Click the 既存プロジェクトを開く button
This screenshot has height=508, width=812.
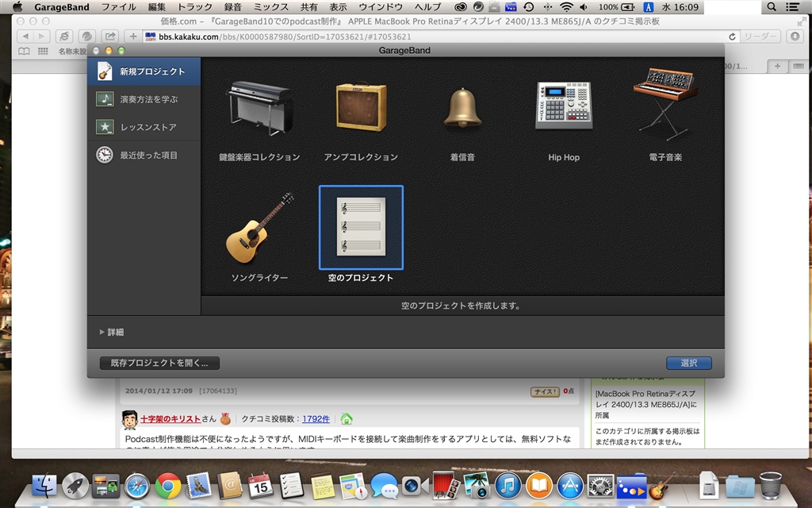tap(159, 363)
